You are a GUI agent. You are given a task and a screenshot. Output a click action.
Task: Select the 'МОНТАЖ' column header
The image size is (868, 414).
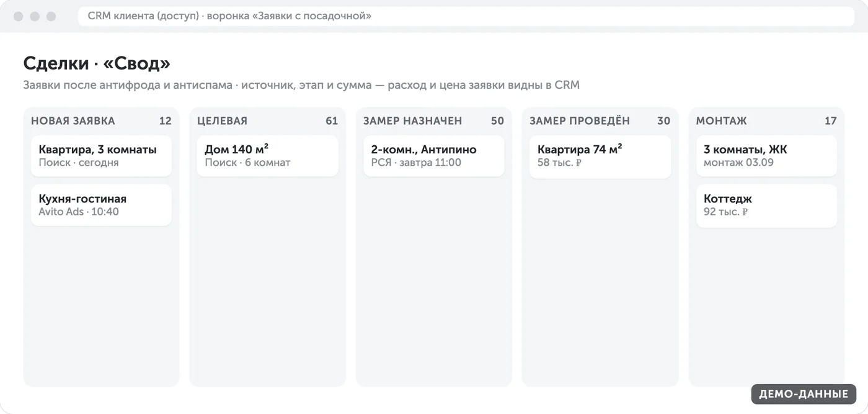click(721, 121)
